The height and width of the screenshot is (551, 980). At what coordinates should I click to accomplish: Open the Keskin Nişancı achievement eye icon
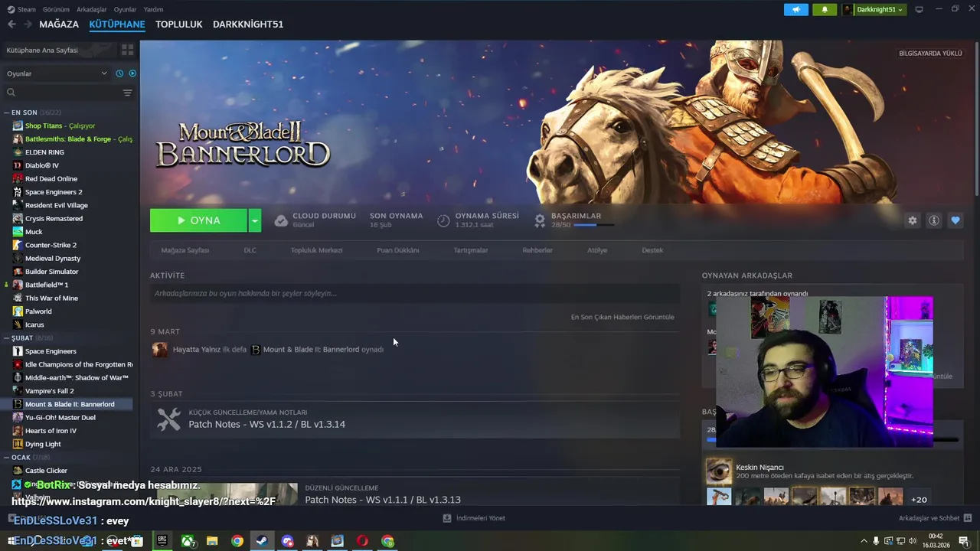[x=718, y=471]
